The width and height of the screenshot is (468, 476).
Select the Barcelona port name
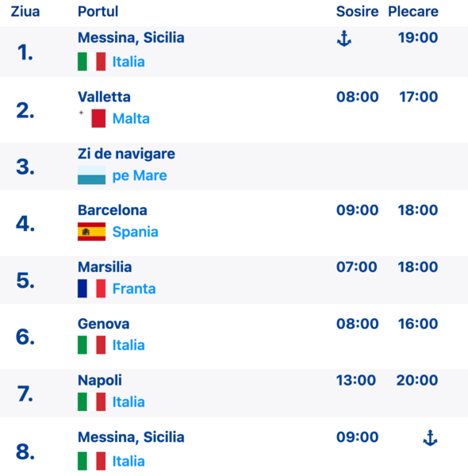(x=113, y=210)
